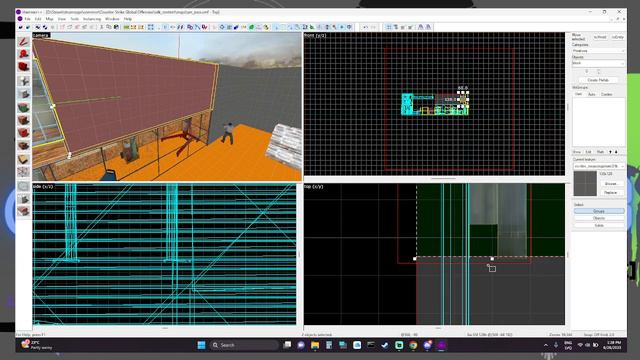Switch to the Auto VisGroups tab
The image size is (640, 360).
pyautogui.click(x=591, y=94)
